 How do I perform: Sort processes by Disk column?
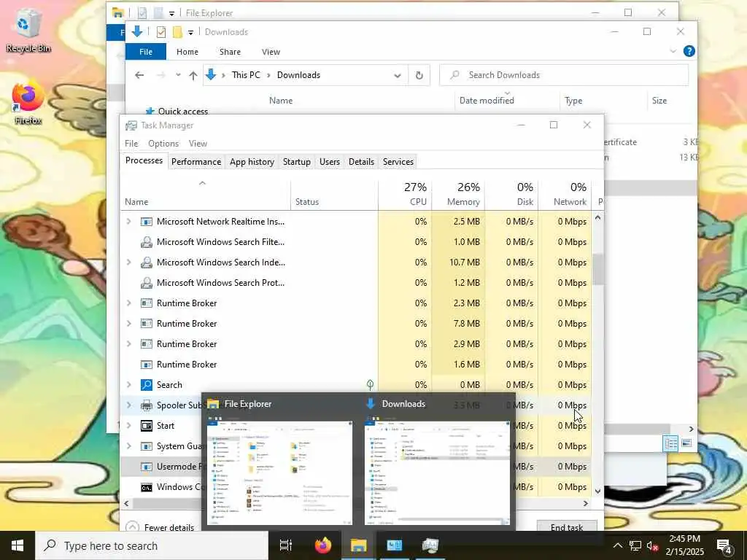click(x=511, y=194)
